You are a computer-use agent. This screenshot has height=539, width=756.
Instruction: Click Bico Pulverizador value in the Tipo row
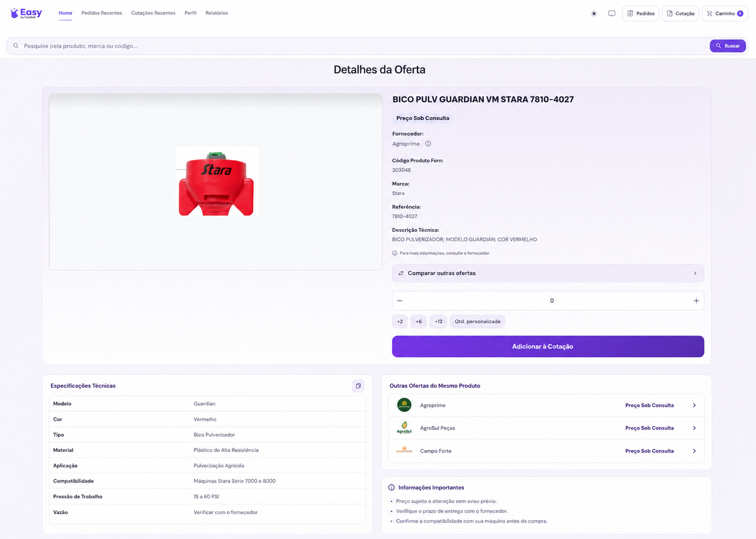click(214, 435)
